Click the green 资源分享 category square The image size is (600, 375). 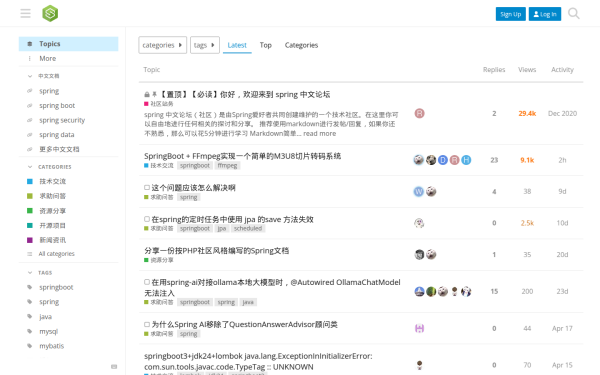click(30, 211)
